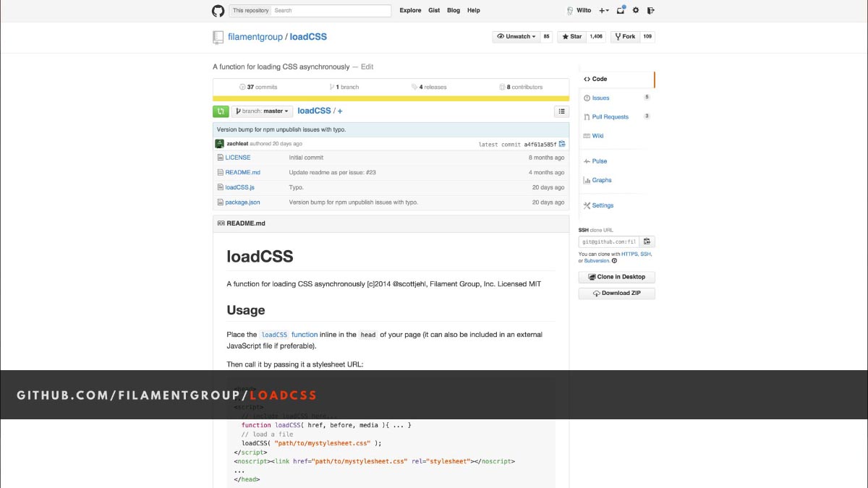The image size is (868, 488).
Task: Open commit hash a4f61a585f
Action: coord(540,145)
